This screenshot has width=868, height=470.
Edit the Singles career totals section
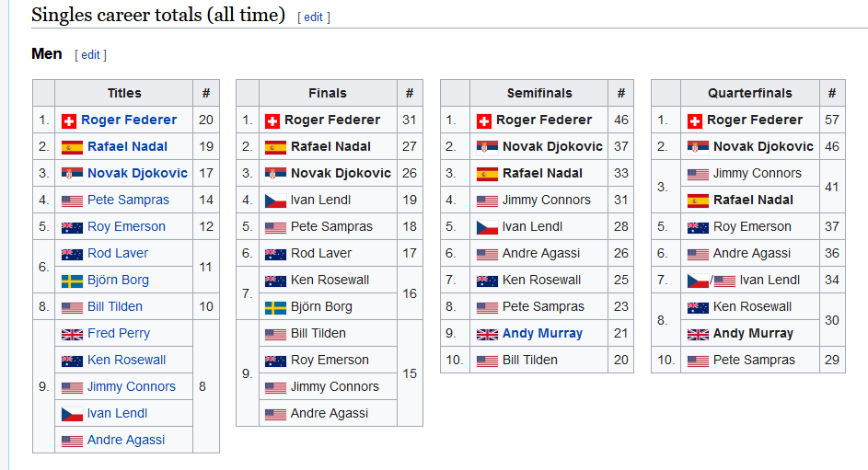click(x=313, y=17)
